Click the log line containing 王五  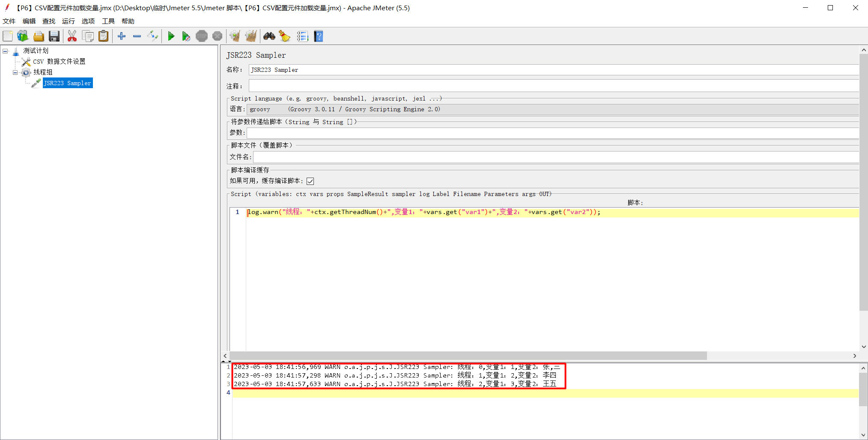(395, 384)
